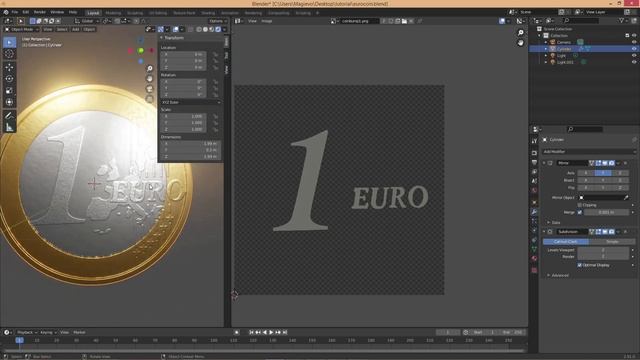
Task: Open the Render menu
Action: point(40,12)
